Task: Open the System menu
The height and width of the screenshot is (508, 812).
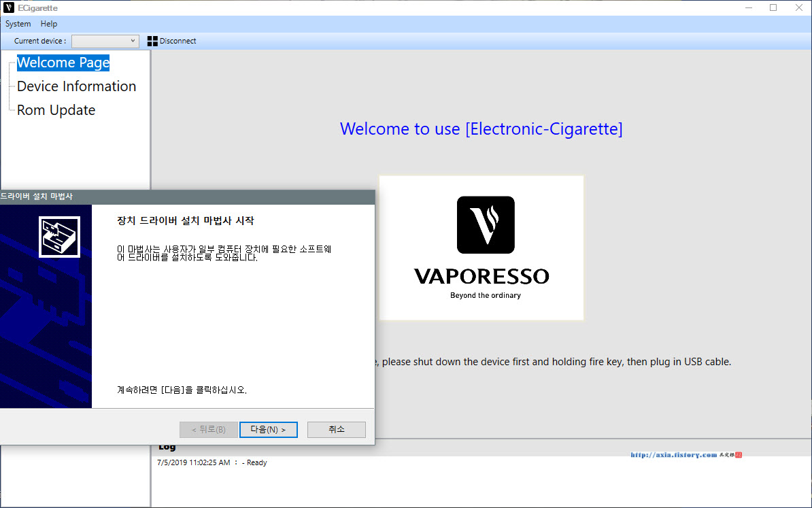Action: 18,24
